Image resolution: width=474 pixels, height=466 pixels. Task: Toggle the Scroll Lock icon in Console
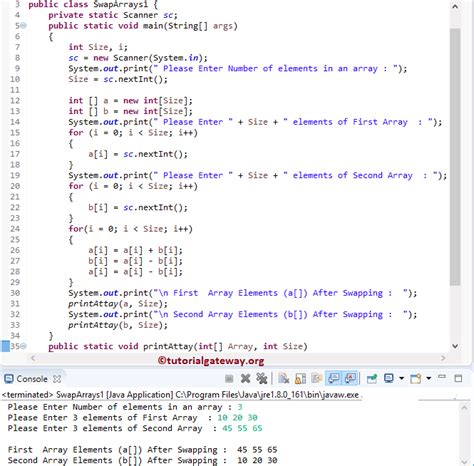pyautogui.click(x=300, y=378)
